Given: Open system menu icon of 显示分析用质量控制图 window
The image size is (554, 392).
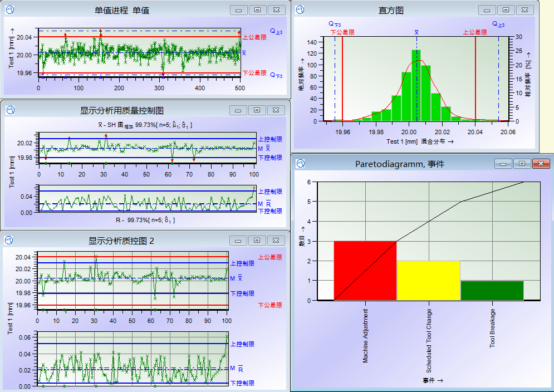Looking at the screenshot, I should pyautogui.click(x=10, y=110).
